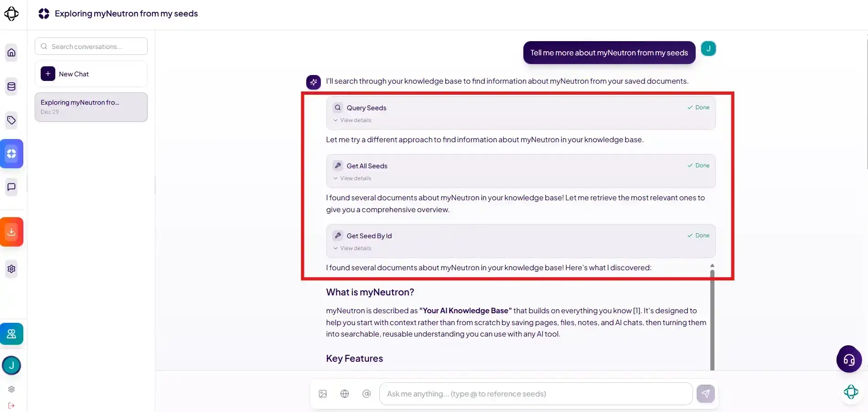The image size is (868, 412).
Task: Click the page title Exploring myNeutron from my seeds
Action: (x=126, y=14)
